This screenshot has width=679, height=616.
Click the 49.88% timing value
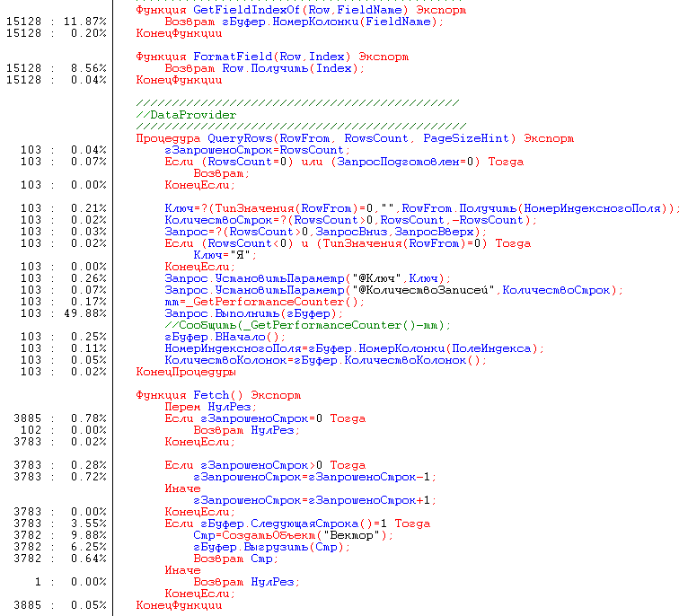click(x=89, y=313)
